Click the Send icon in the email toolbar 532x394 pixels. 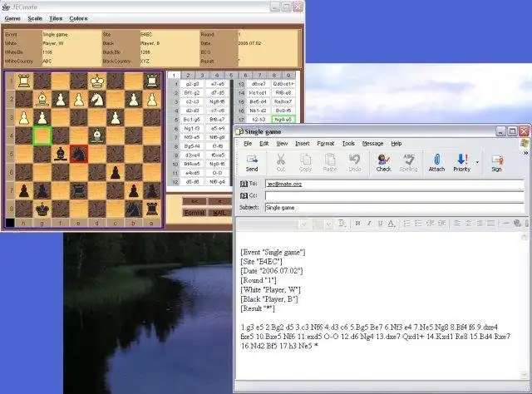pyautogui.click(x=252, y=159)
